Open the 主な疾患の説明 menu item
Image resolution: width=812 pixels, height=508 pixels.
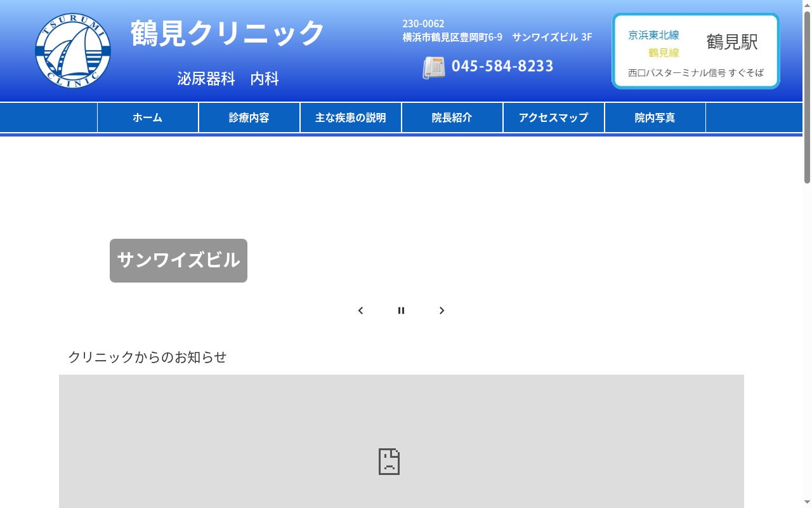[x=351, y=117]
